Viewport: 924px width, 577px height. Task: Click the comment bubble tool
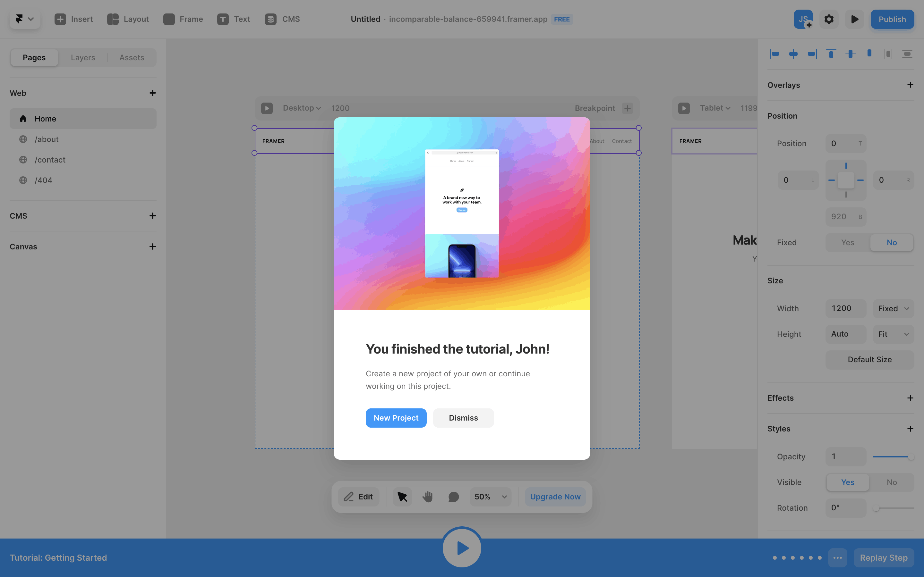coord(453,497)
